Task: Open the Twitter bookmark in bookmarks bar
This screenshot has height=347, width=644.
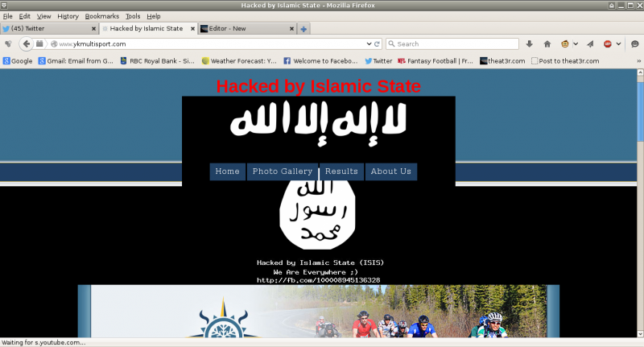Action: pos(378,60)
